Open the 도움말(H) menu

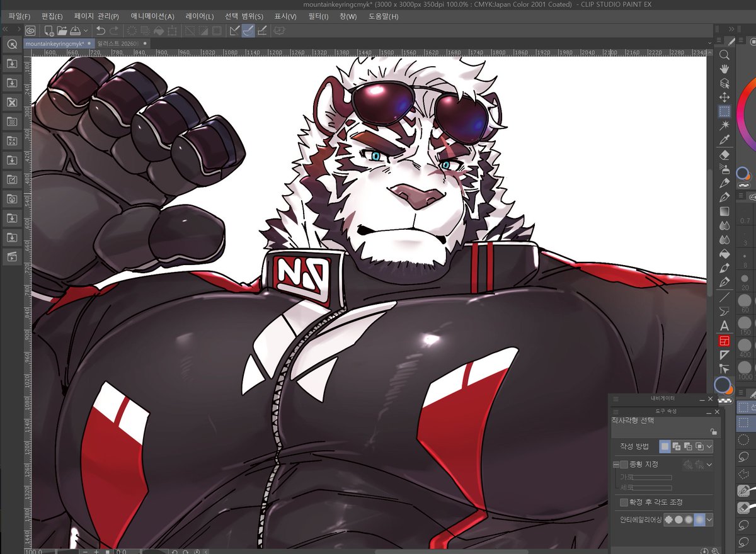pos(384,16)
